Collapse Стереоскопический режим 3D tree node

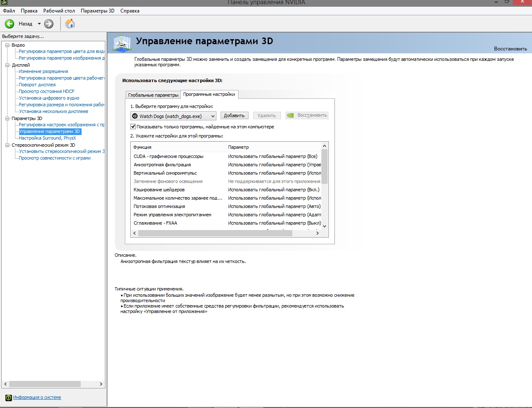point(7,145)
